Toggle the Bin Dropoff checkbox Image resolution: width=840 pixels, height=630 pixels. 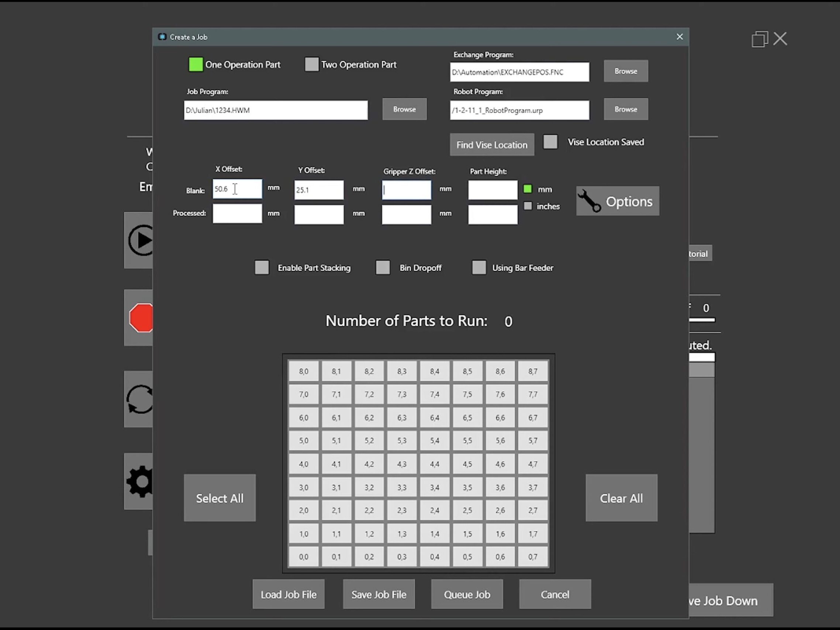click(x=383, y=267)
